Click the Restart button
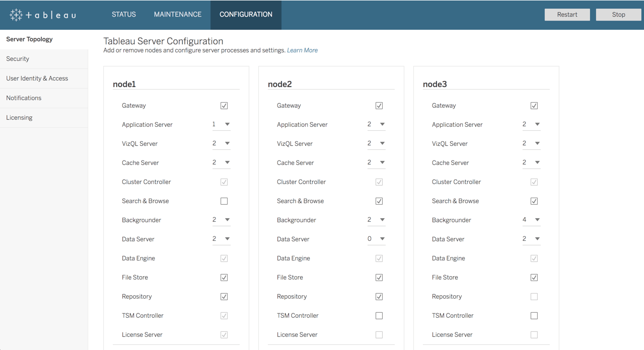The width and height of the screenshot is (644, 350). click(x=567, y=15)
